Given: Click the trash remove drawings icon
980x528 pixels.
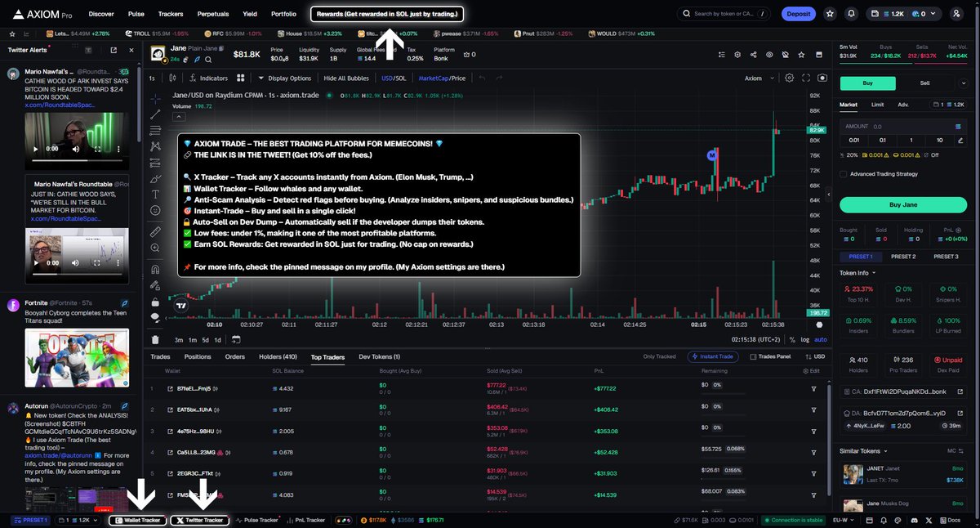Looking at the screenshot, I should tap(155, 339).
